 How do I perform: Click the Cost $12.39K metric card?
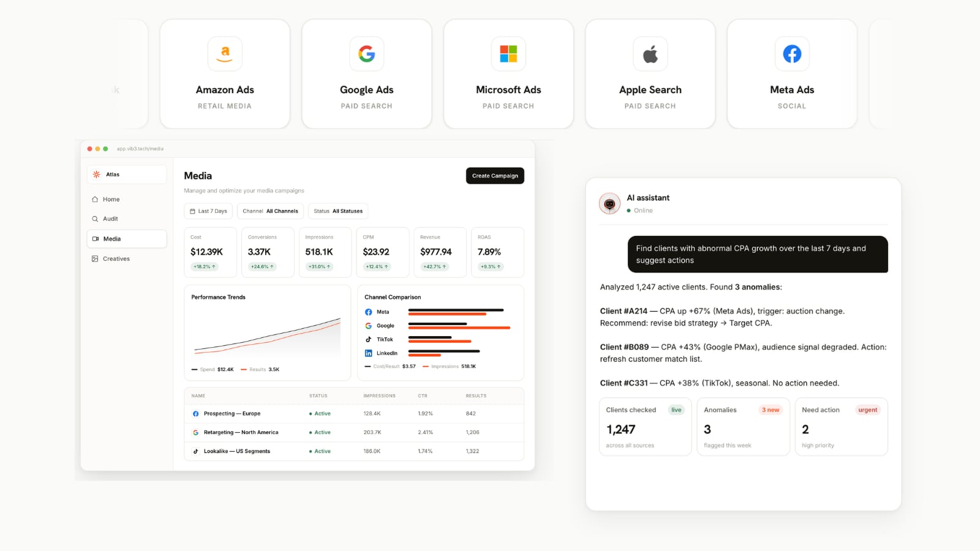tap(210, 252)
